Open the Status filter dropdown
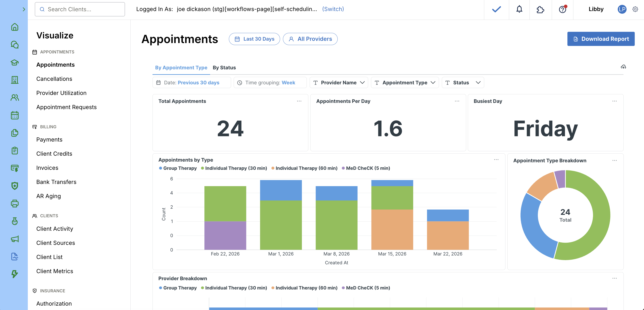Viewport: 644px width, 310px height. (463, 83)
